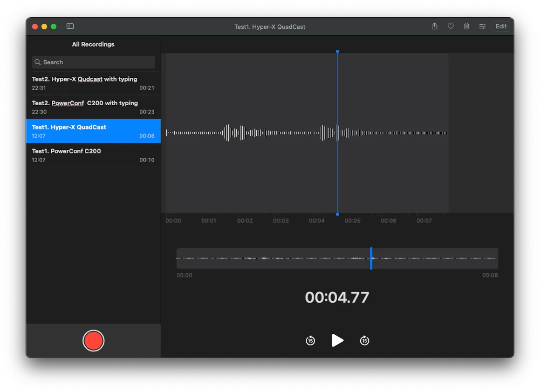Open Test1. PowerConf C200 recording
The height and width of the screenshot is (392, 540).
click(x=93, y=155)
